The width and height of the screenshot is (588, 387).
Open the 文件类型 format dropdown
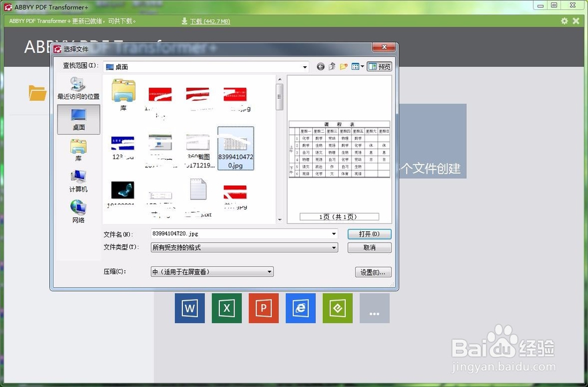(x=245, y=248)
